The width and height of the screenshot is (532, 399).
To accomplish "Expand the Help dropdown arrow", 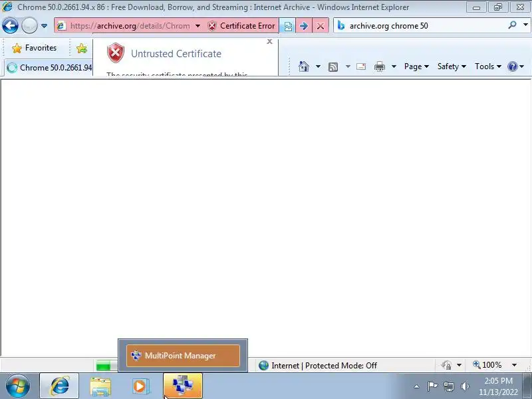I will click(522, 66).
